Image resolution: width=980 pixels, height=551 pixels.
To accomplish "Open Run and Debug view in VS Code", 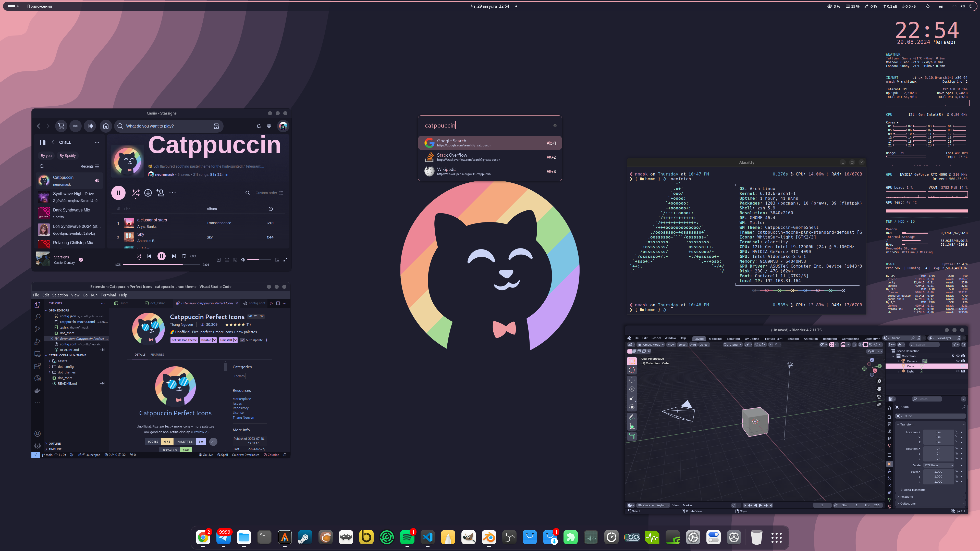I will click(37, 342).
